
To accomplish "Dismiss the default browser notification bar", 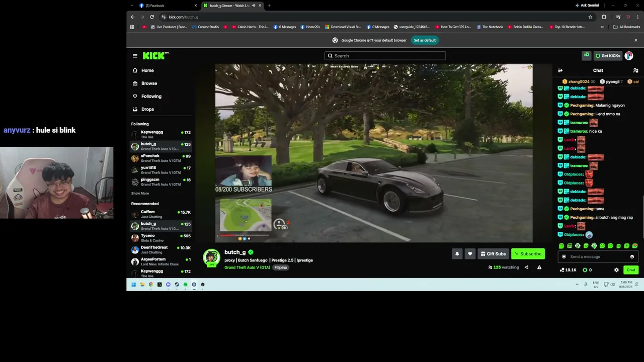I will (x=635, y=40).
